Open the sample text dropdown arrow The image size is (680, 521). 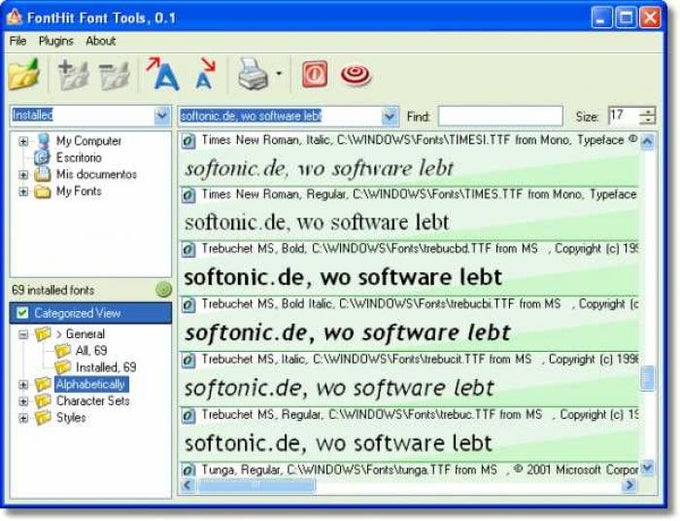pyautogui.click(x=389, y=116)
